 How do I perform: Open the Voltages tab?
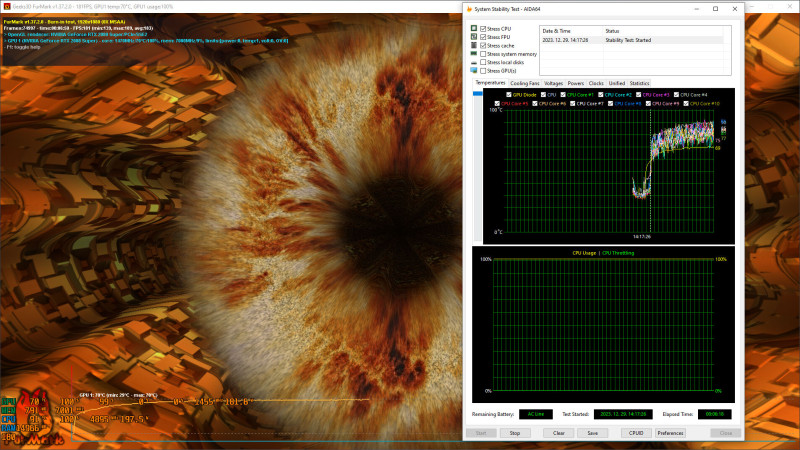553,83
